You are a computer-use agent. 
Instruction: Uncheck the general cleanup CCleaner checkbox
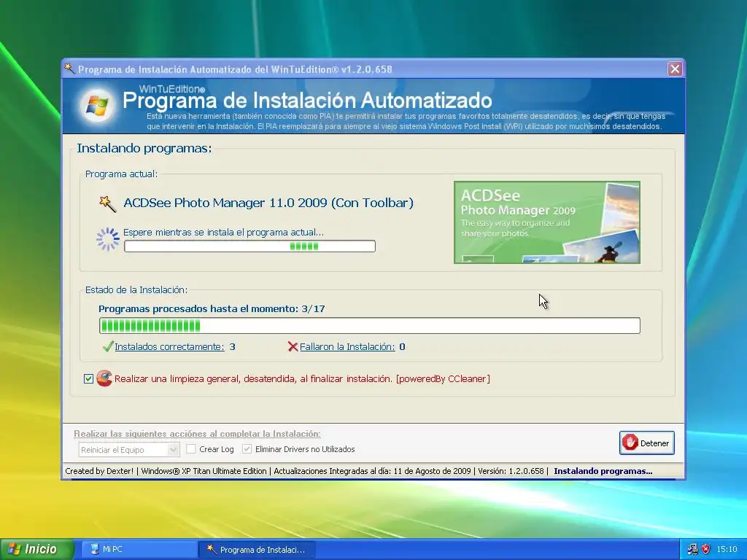click(x=88, y=378)
